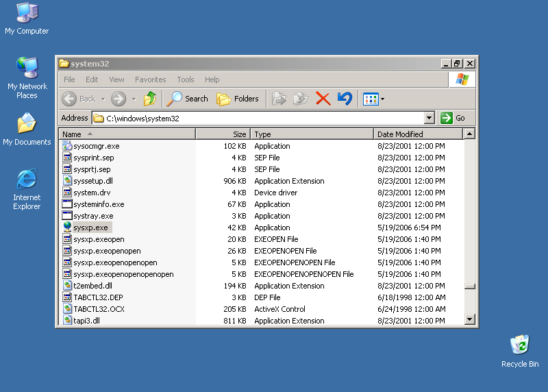Screen dimensions: 548x392
Task: Click the sysxp.exeopenopenopenopen file name
Action: point(123,274)
